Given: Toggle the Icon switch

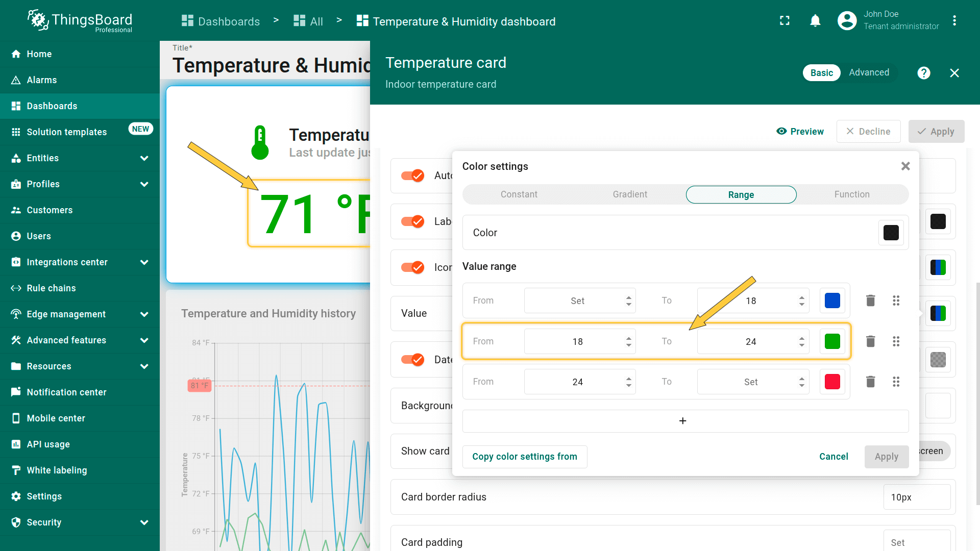Looking at the screenshot, I should click(x=413, y=267).
